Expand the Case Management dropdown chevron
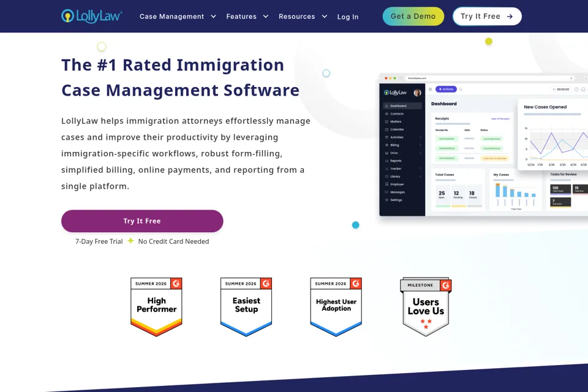 pyautogui.click(x=213, y=17)
